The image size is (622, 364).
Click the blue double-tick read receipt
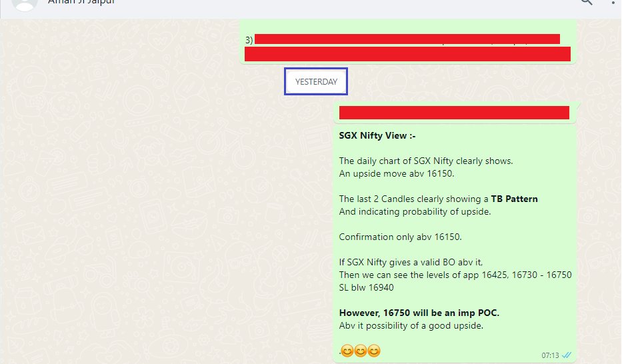coord(567,355)
